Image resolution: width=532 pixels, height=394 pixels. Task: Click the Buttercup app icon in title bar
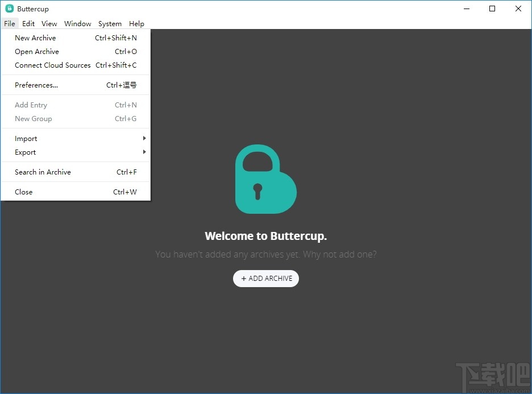(9, 9)
